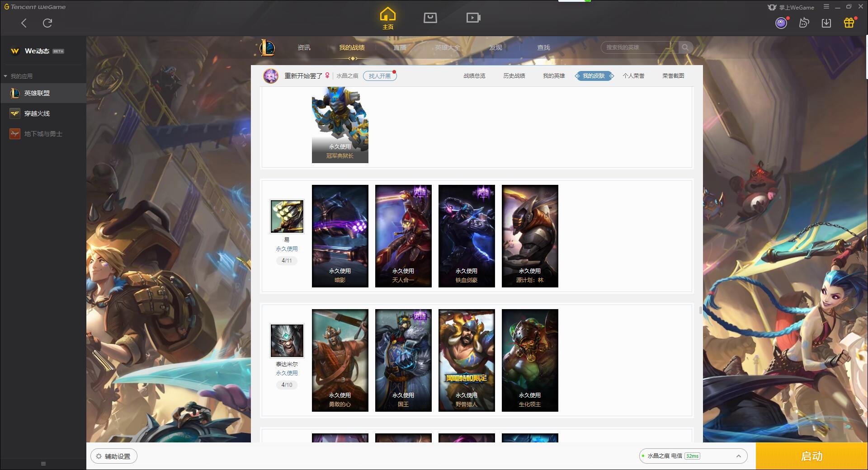Expand the 水晶之痕 电信 server dropdown

click(693, 456)
